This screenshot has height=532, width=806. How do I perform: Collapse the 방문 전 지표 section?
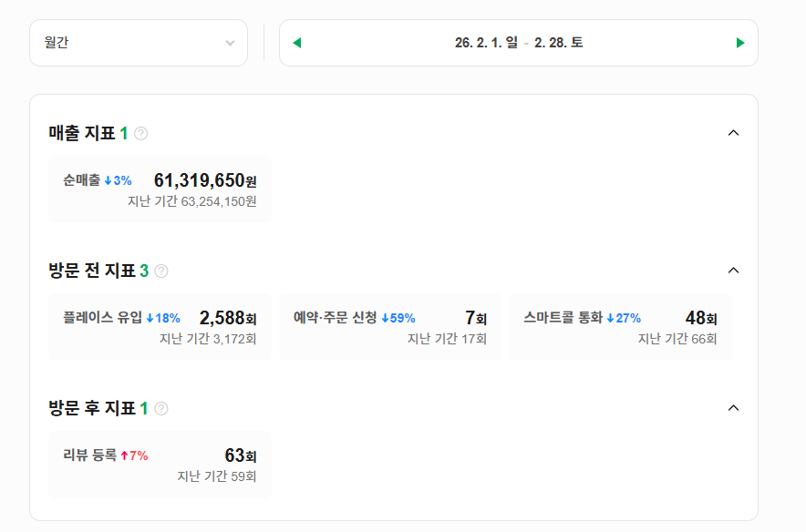(734, 271)
